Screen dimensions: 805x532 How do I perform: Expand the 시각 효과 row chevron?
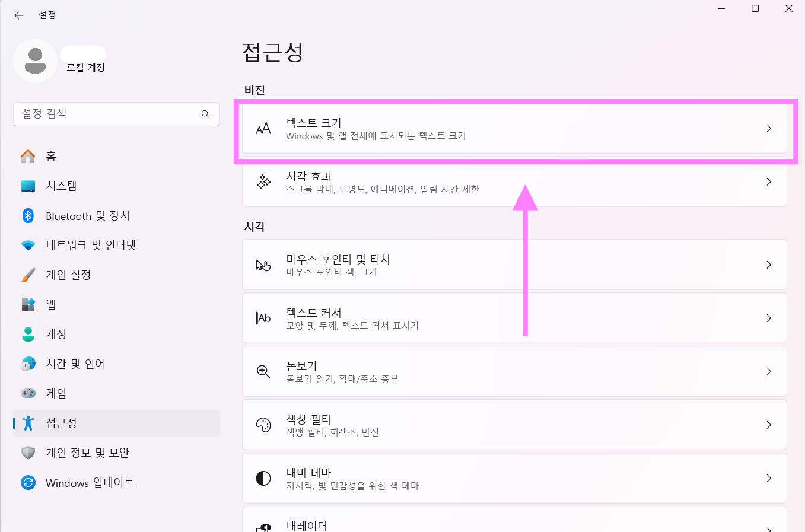tap(769, 181)
